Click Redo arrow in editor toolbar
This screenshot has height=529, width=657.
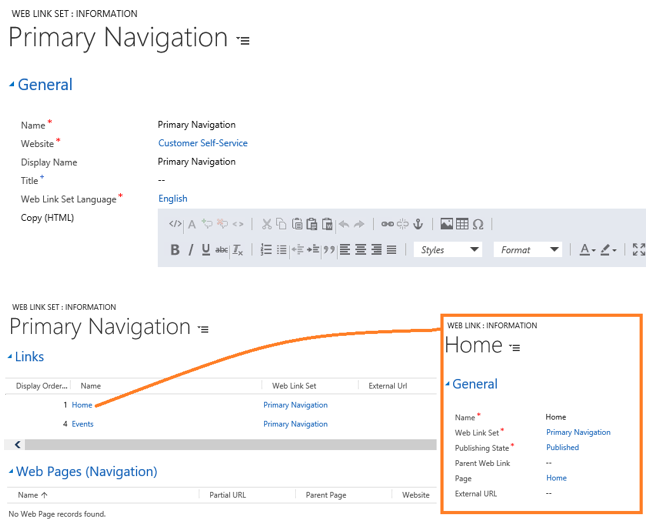[359, 225]
